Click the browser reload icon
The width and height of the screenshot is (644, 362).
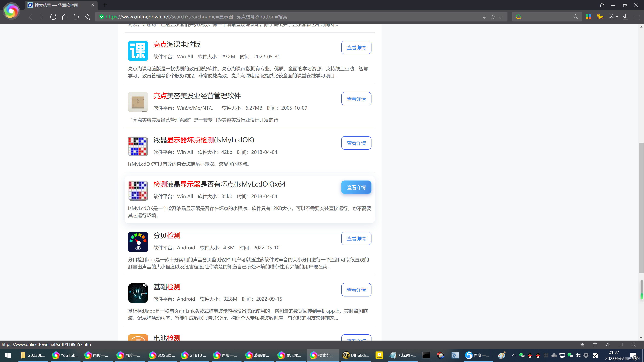pyautogui.click(x=53, y=17)
